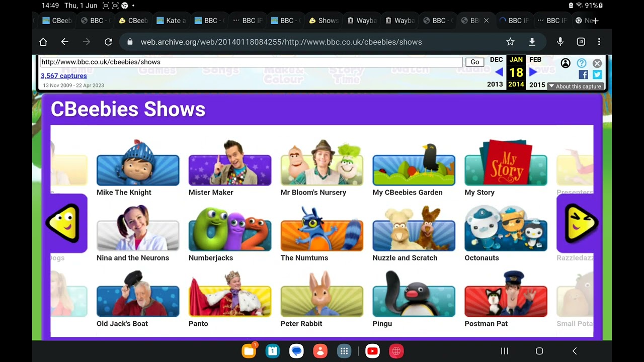The height and width of the screenshot is (362, 644).
Task: Click the browser address bar URL
Action: tap(281, 42)
